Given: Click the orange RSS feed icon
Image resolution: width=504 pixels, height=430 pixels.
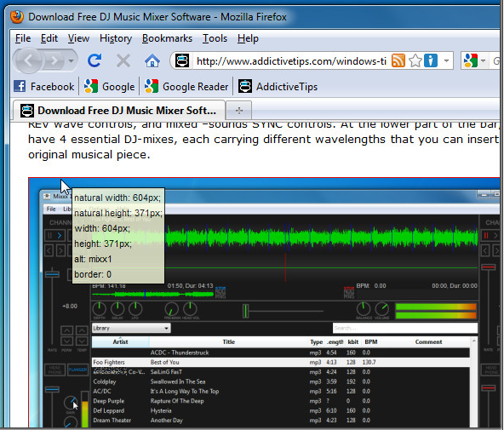Looking at the screenshot, I should click(398, 60).
